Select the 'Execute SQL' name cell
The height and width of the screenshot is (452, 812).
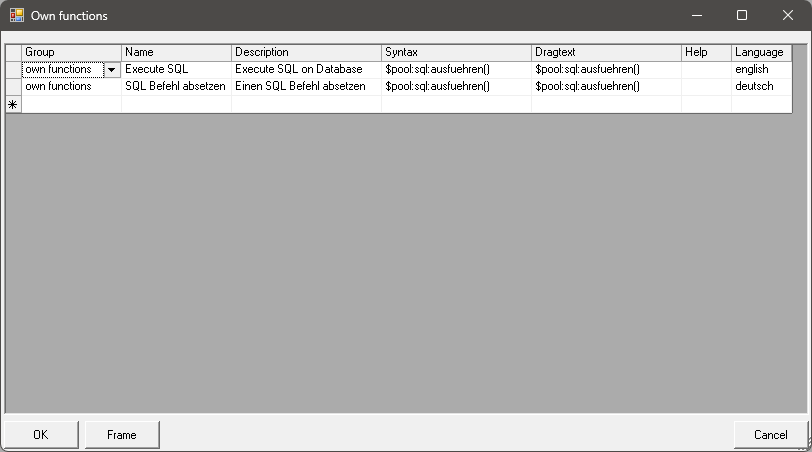pos(176,70)
